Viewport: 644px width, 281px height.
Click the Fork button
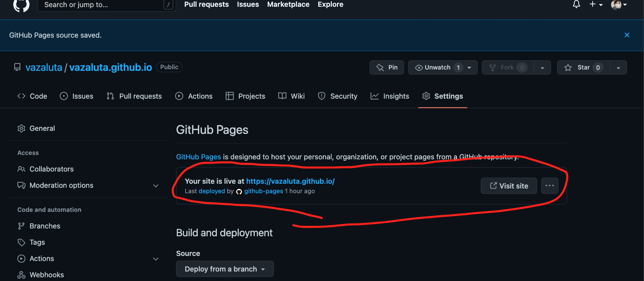pyautogui.click(x=508, y=67)
